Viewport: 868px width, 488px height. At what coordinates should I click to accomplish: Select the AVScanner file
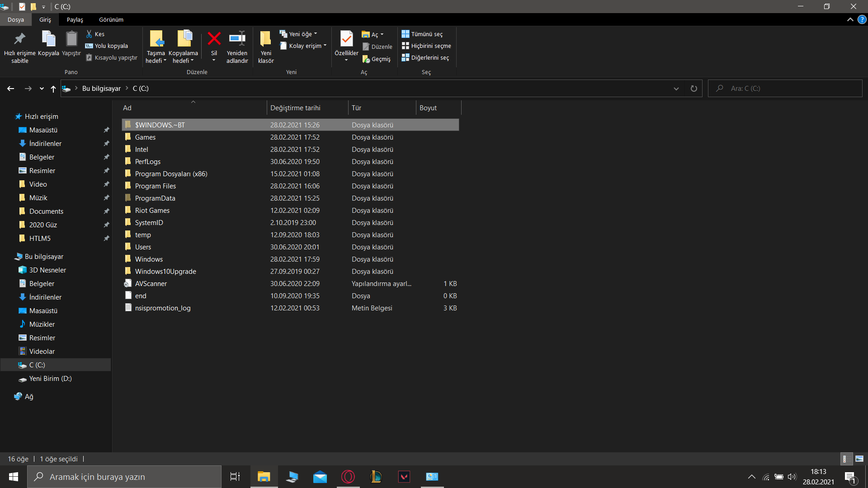(x=290, y=283)
